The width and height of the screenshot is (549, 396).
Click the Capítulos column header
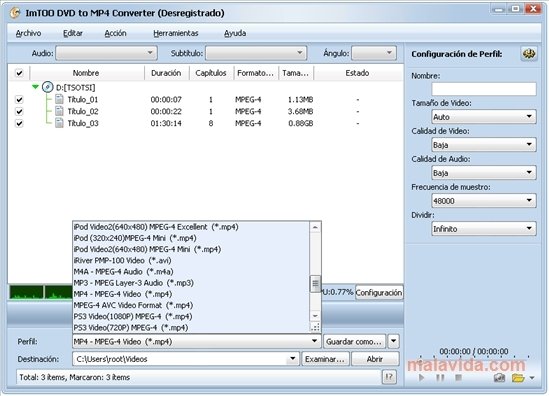click(x=211, y=73)
